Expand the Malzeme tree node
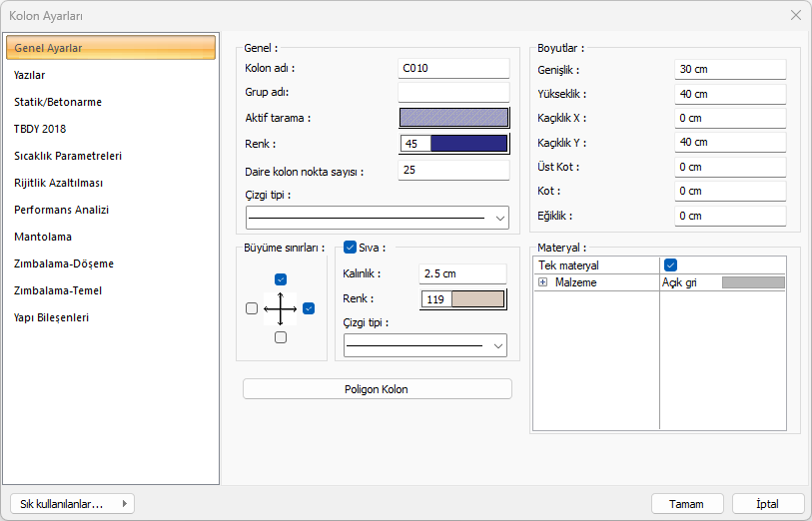 click(x=543, y=283)
